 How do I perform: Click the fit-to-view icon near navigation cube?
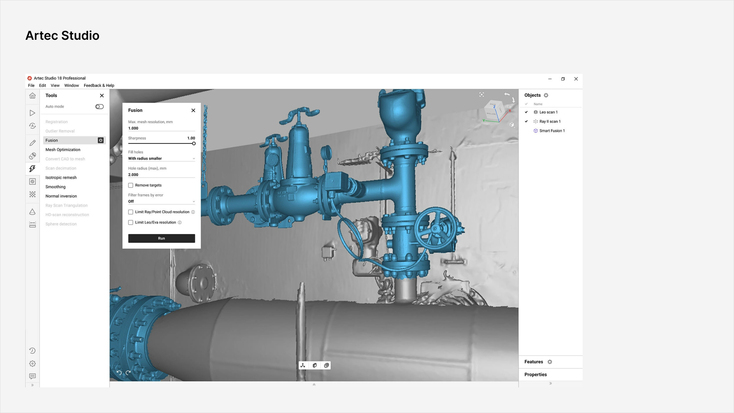coord(482,95)
